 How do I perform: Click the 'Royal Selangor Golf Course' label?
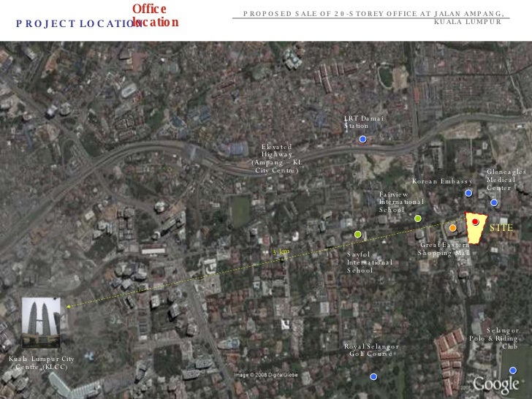(371, 350)
